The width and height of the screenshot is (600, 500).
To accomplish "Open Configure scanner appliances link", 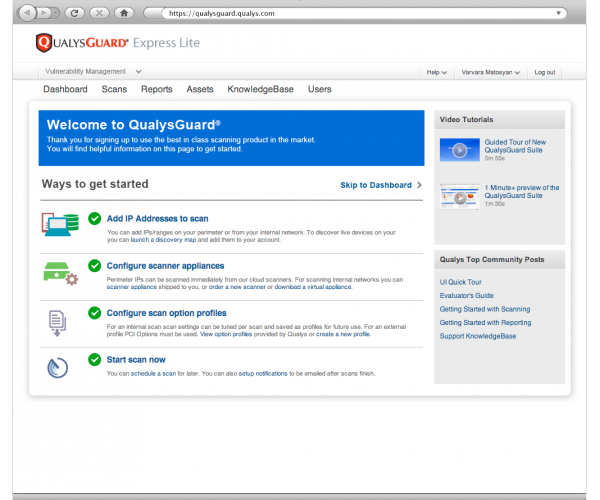I will [x=165, y=266].
